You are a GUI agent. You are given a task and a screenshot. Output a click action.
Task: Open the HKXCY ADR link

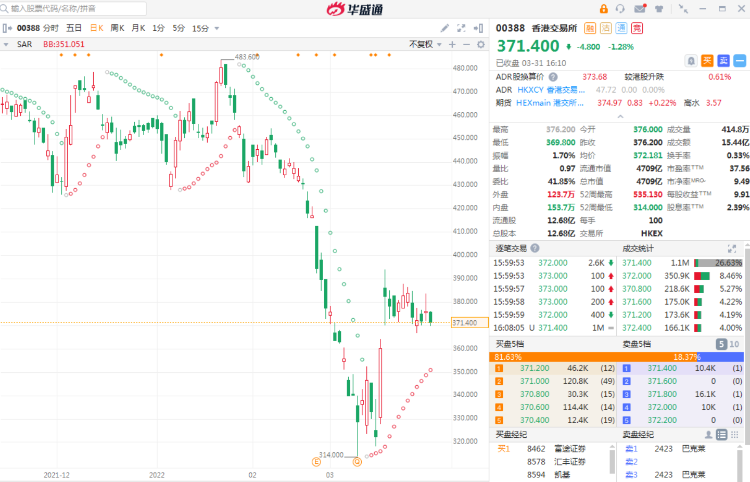point(551,90)
